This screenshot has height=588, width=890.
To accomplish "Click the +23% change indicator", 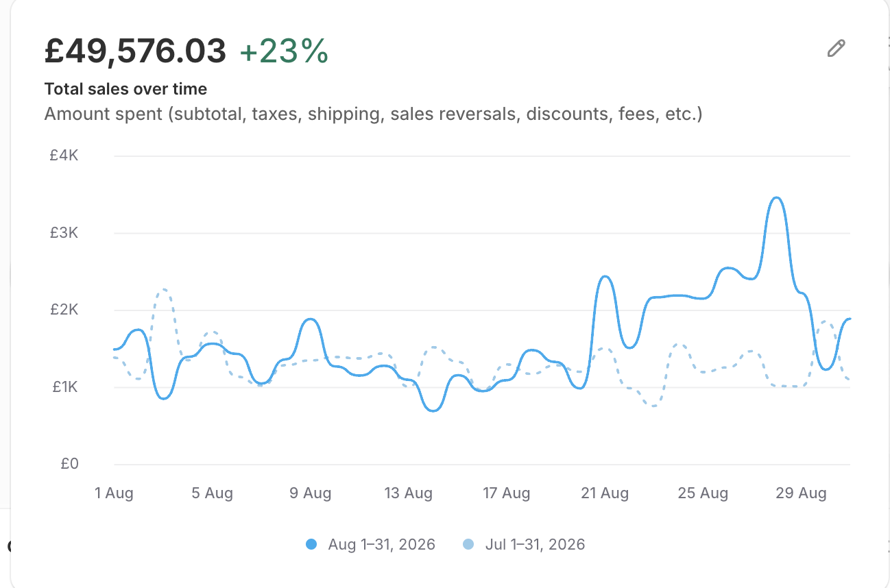I will tap(284, 51).
